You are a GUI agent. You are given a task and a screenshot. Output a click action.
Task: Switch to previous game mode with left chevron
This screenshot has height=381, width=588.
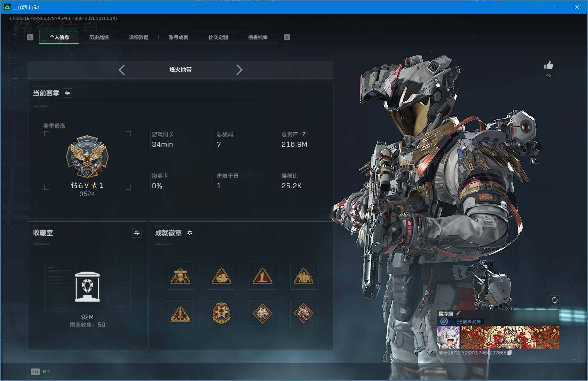pos(122,70)
